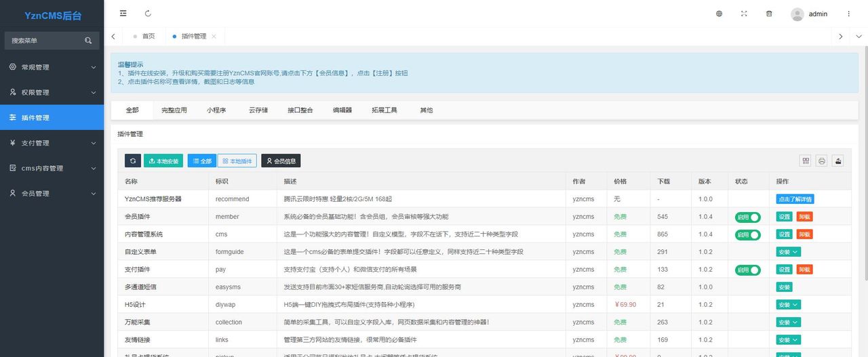Click the 权限管理 icon in sidebar

tap(13, 92)
